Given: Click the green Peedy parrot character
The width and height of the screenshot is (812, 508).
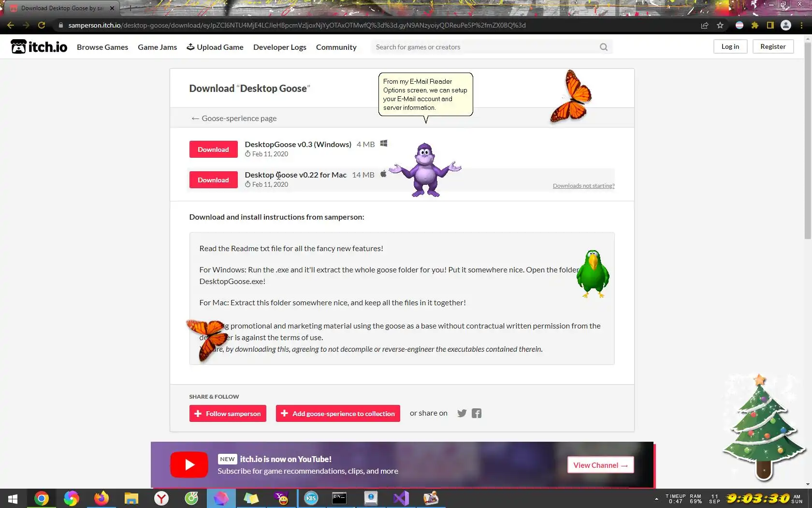Looking at the screenshot, I should point(593,273).
